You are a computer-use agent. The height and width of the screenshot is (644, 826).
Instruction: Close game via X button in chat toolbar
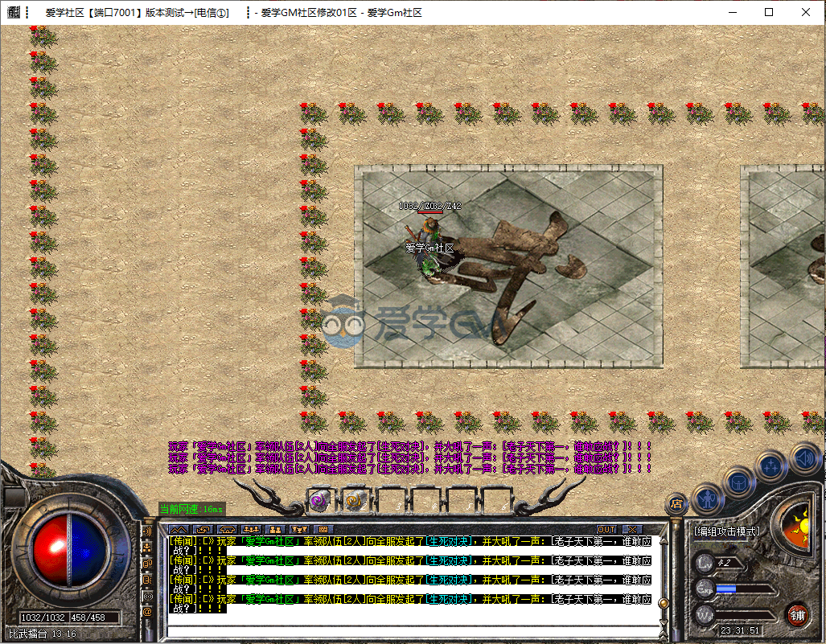coord(632,529)
